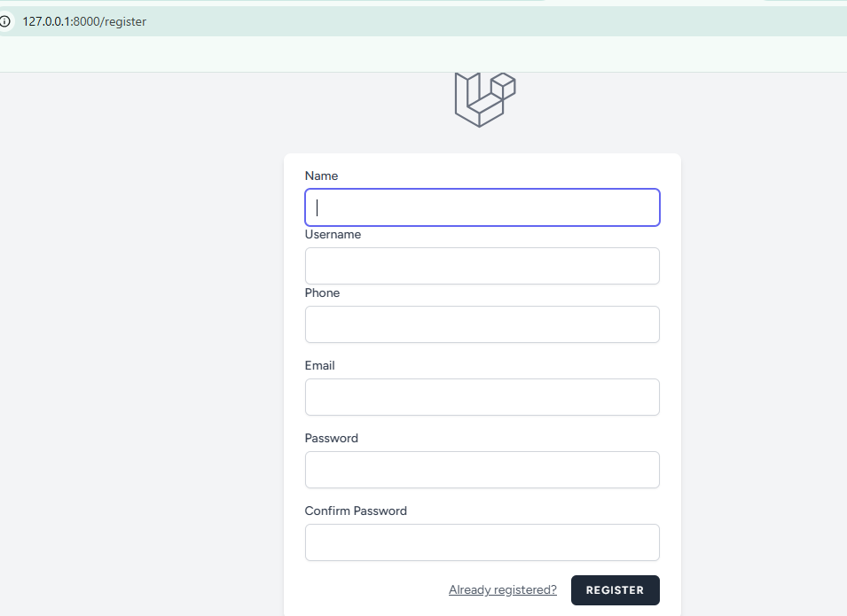The width and height of the screenshot is (847, 616).
Task: Click the Laravel logo above the form
Action: pos(484,99)
